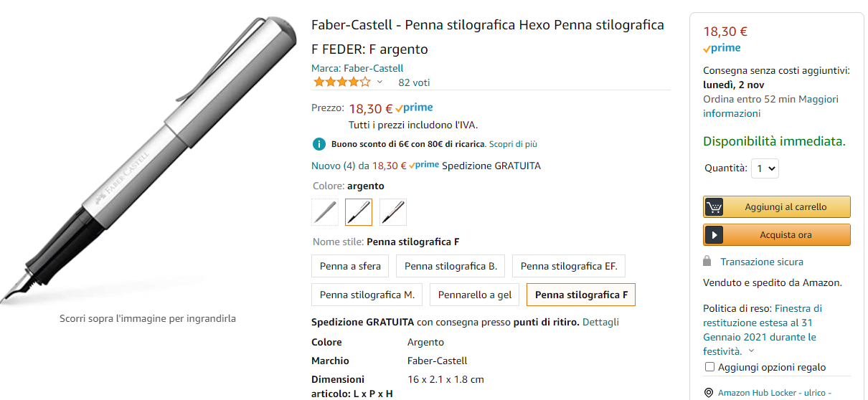The image size is (868, 400).
Task: Follow the Scopri di più link
Action: click(x=514, y=144)
